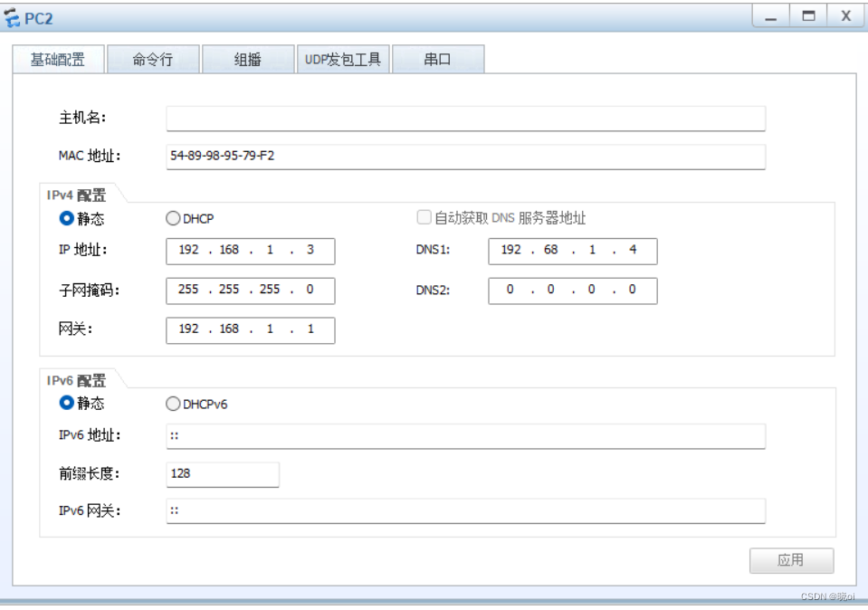868x610 pixels.
Task: Close the PC2 window
Action: pos(845,16)
